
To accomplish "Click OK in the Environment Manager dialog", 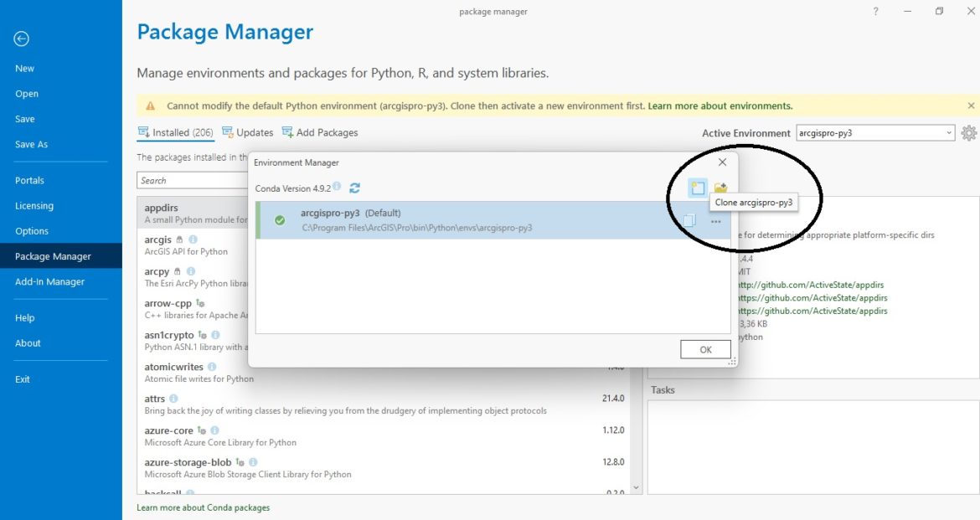I will pyautogui.click(x=705, y=349).
